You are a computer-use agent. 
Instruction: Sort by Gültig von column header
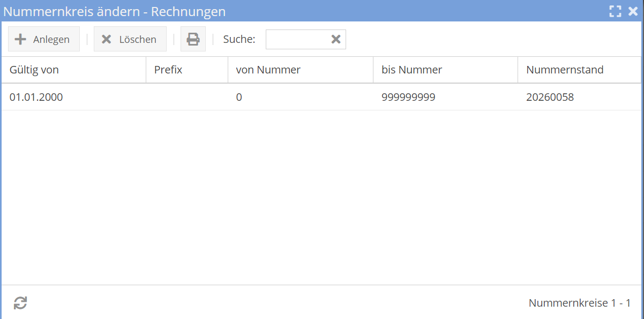74,70
